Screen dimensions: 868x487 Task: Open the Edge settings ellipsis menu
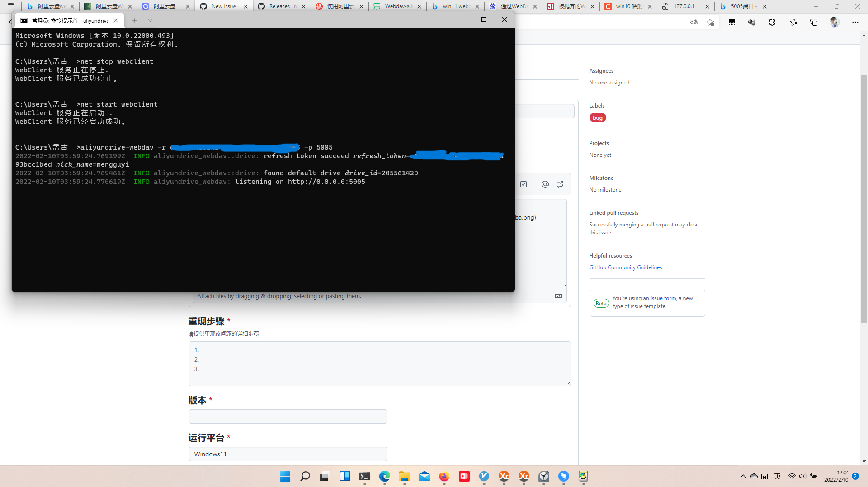(x=855, y=22)
